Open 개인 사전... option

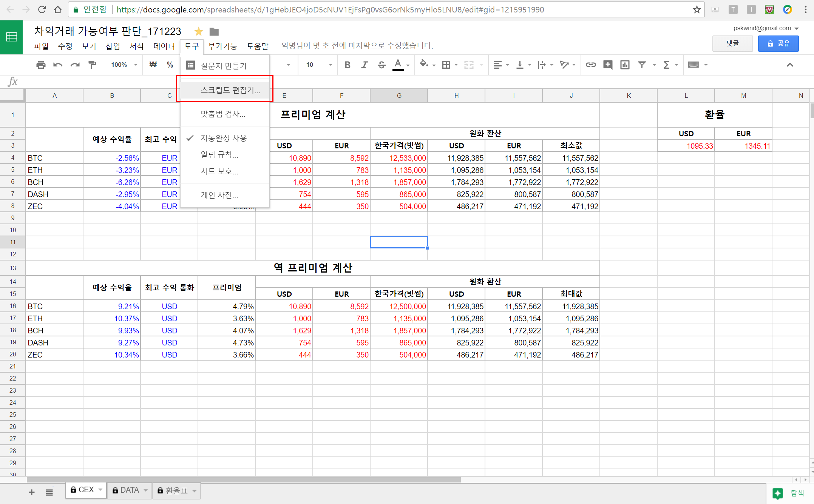coord(225,195)
